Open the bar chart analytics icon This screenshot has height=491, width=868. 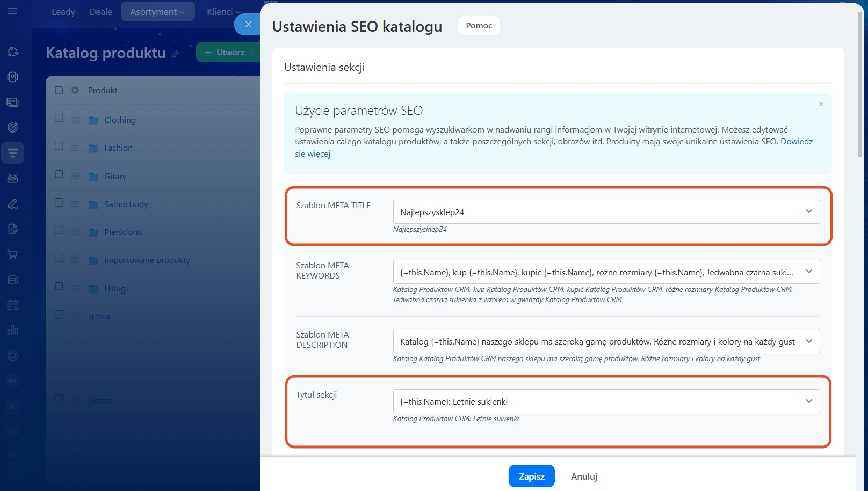(x=13, y=330)
